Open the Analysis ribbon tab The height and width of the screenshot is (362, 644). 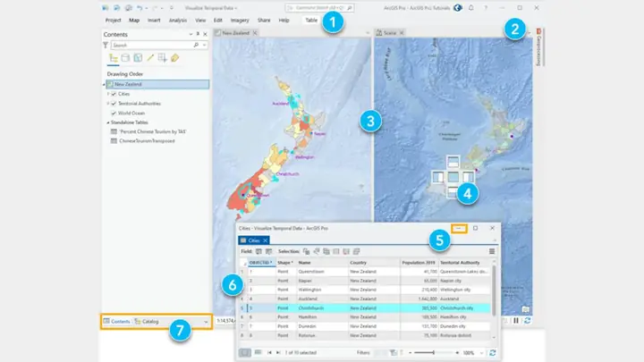pos(178,20)
